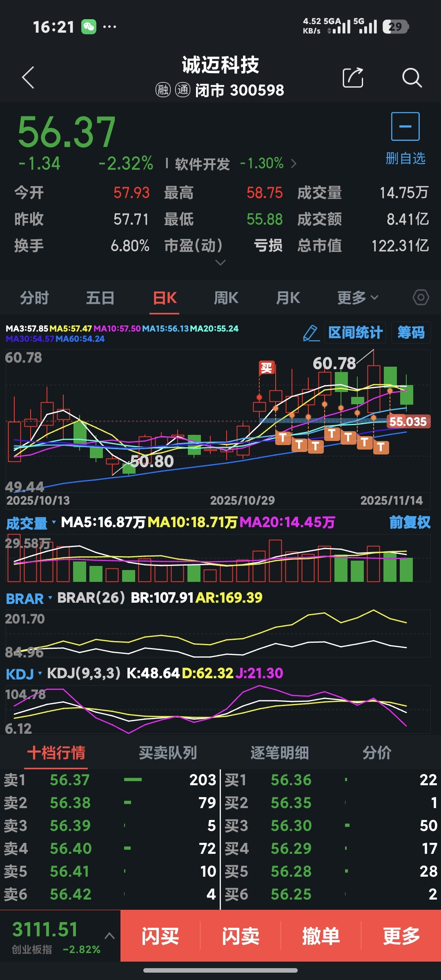
Task: Select 卖6 price 56.42 row
Action: [110, 894]
